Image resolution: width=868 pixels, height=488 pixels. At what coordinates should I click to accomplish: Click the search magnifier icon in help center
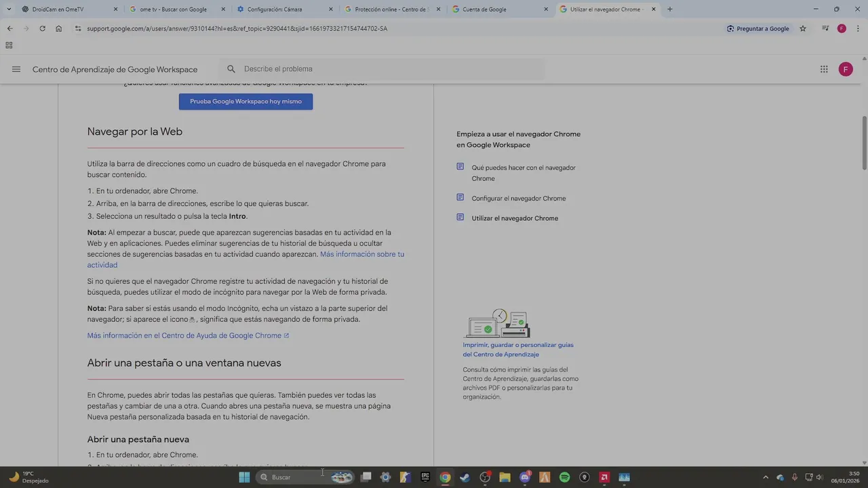tap(231, 69)
